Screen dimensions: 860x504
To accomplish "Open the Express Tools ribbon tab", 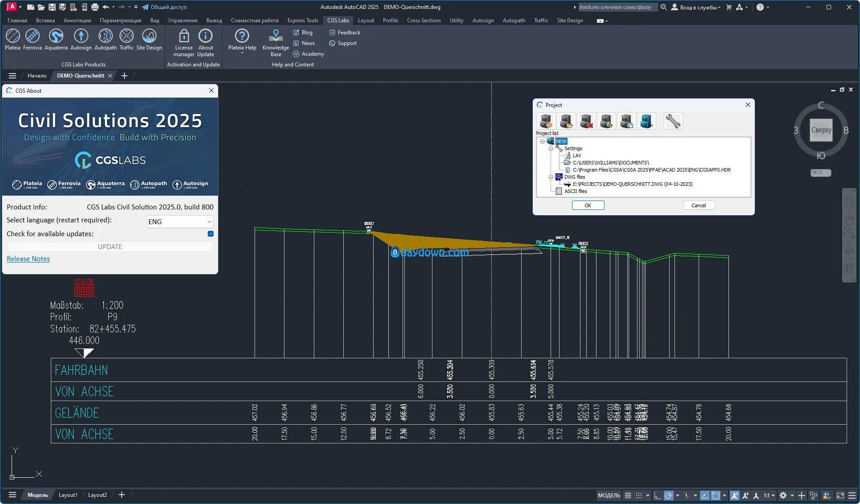I will coord(303,20).
